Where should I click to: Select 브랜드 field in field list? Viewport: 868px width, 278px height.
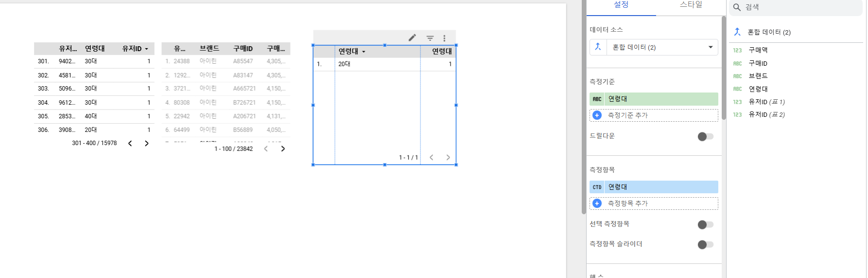coord(758,76)
